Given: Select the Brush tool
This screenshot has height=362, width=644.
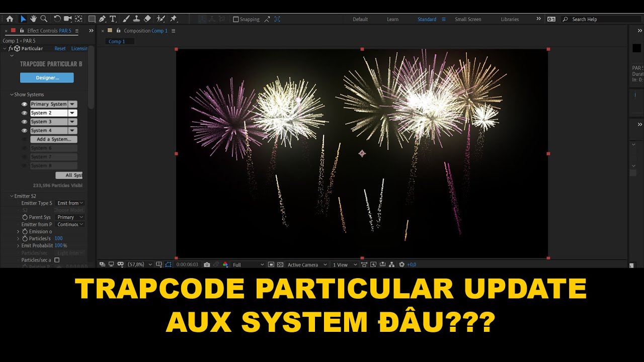Looking at the screenshot, I should pyautogui.click(x=126, y=19).
